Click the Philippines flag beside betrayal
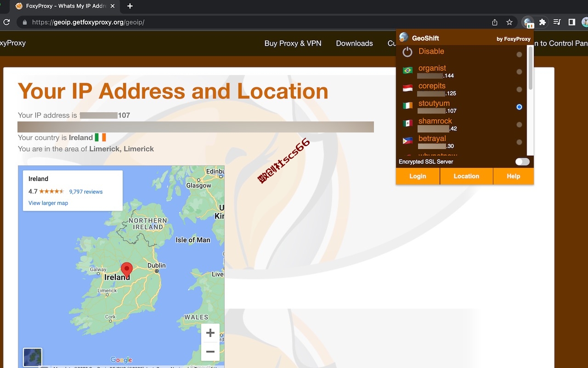588x368 pixels. point(407,141)
